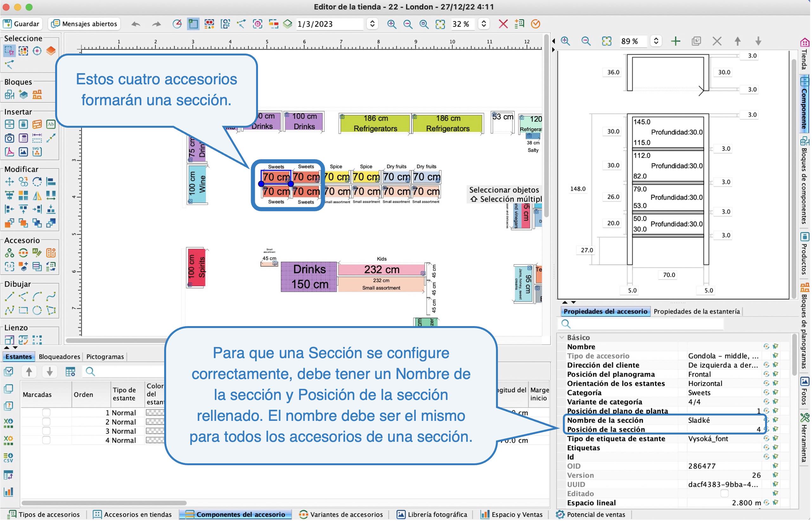
Task: Open the Potencial de ventas tab
Action: coord(591,515)
